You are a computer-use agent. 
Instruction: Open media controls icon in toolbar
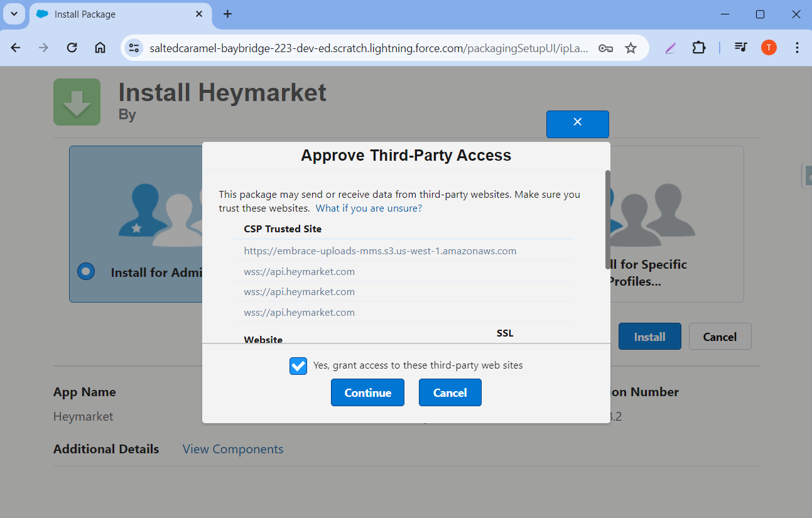(x=741, y=48)
